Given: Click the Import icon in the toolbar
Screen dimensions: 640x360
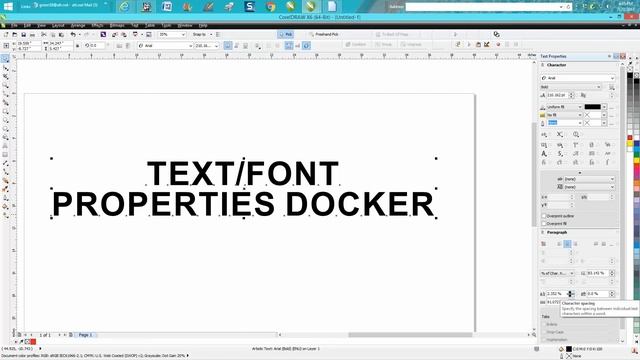Looking at the screenshot, I should (115, 35).
